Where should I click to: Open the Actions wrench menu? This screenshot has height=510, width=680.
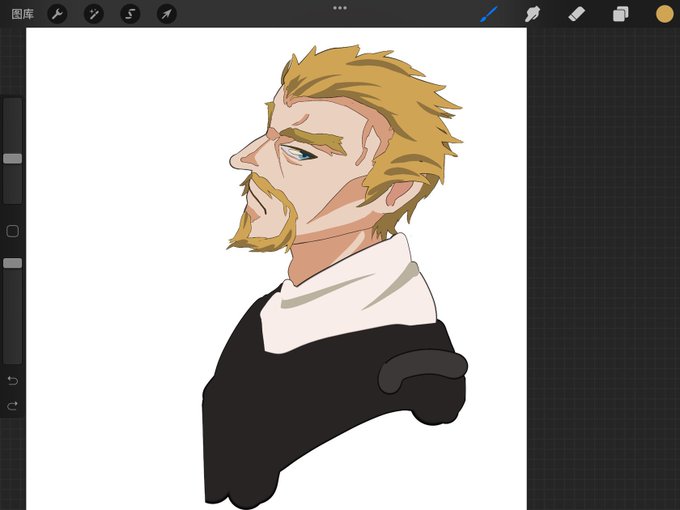tap(57, 14)
